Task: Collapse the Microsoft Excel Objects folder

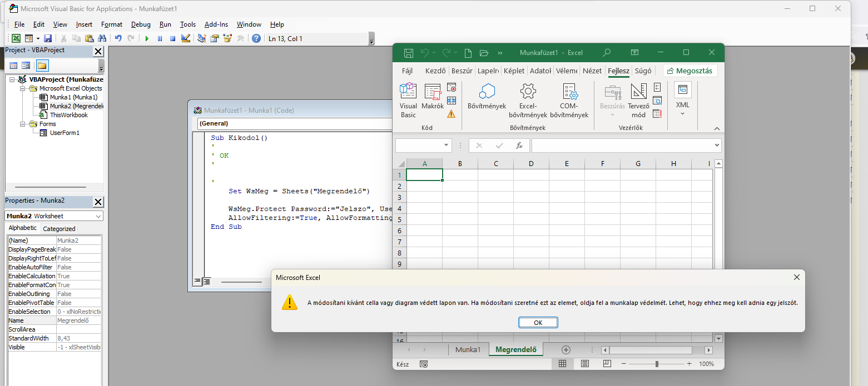Action: [23, 88]
